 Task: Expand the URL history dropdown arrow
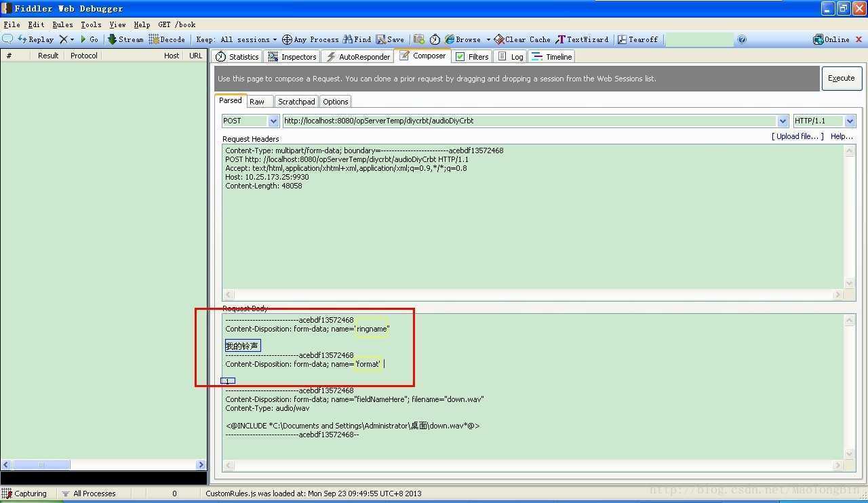click(x=784, y=121)
